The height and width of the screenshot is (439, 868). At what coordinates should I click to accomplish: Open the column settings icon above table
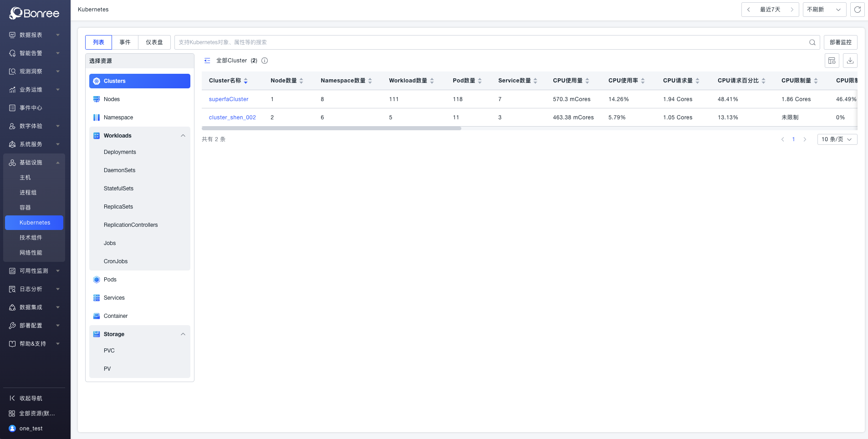pyautogui.click(x=832, y=61)
